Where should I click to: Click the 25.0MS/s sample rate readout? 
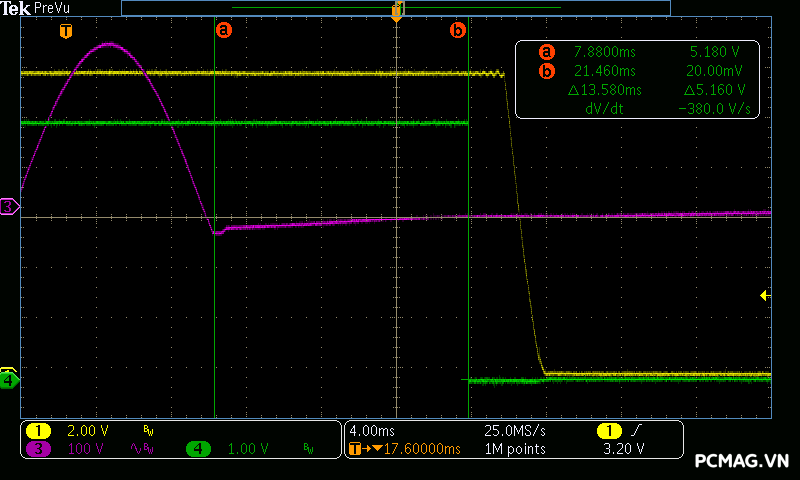pyautogui.click(x=515, y=430)
